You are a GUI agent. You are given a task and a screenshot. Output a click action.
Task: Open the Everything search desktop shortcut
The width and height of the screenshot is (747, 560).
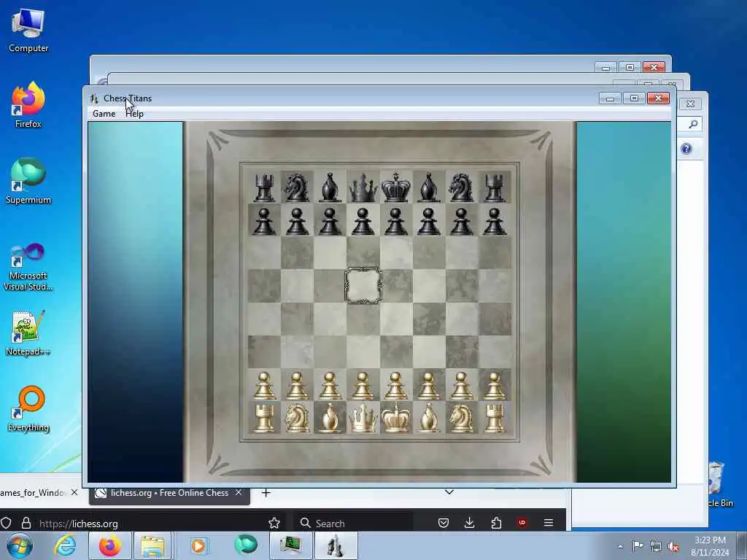[28, 408]
